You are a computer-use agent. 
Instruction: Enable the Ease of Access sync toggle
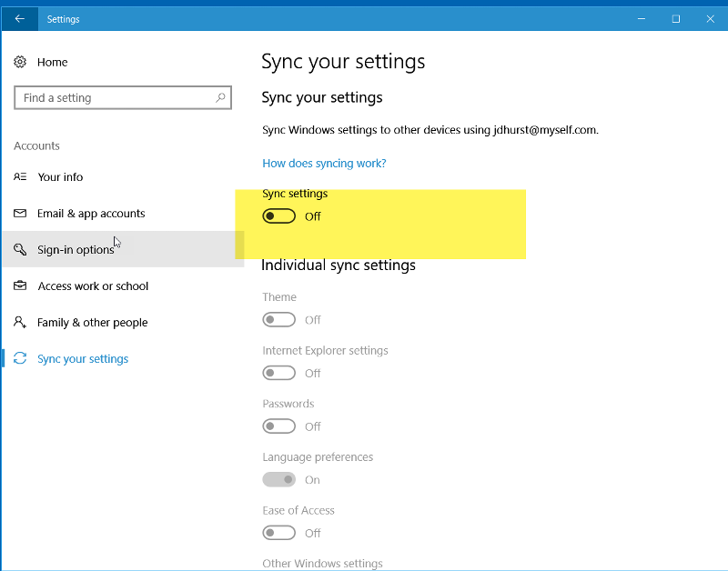(278, 533)
